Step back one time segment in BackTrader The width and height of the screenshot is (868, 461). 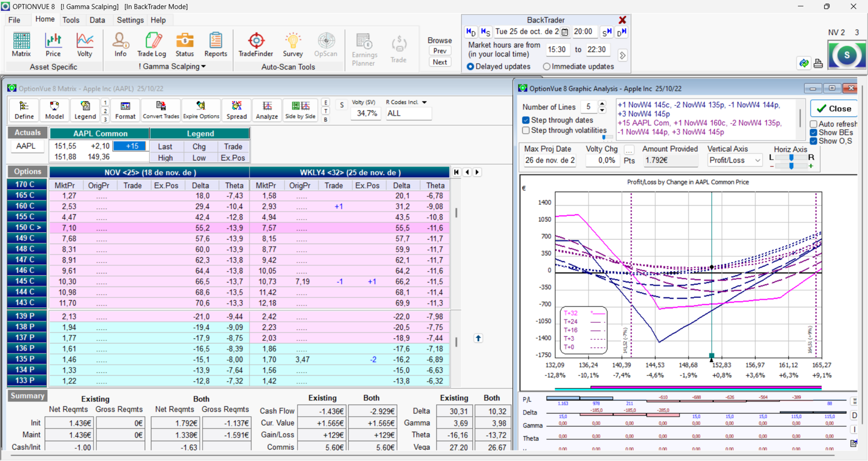pyautogui.click(x=486, y=32)
